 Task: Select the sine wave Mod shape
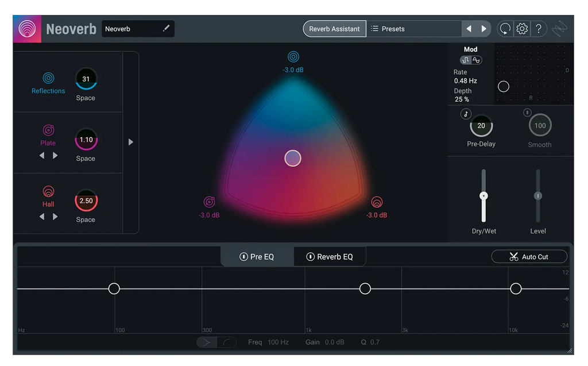click(x=476, y=60)
